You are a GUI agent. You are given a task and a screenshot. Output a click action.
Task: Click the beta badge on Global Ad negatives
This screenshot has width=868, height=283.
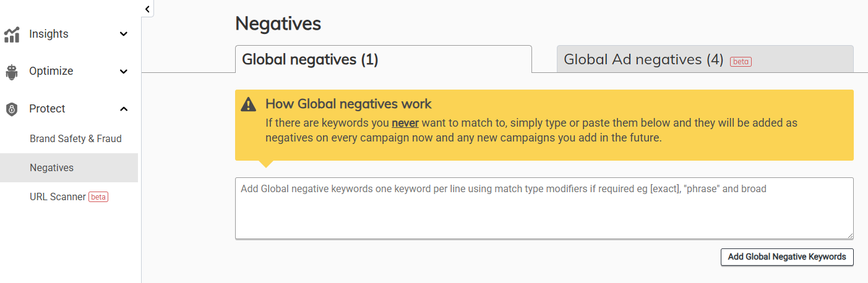(741, 61)
